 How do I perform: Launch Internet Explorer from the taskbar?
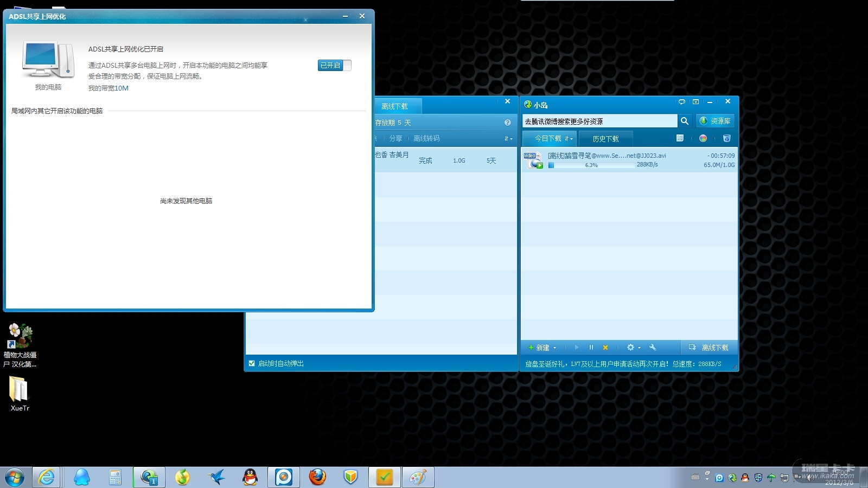pos(47,477)
